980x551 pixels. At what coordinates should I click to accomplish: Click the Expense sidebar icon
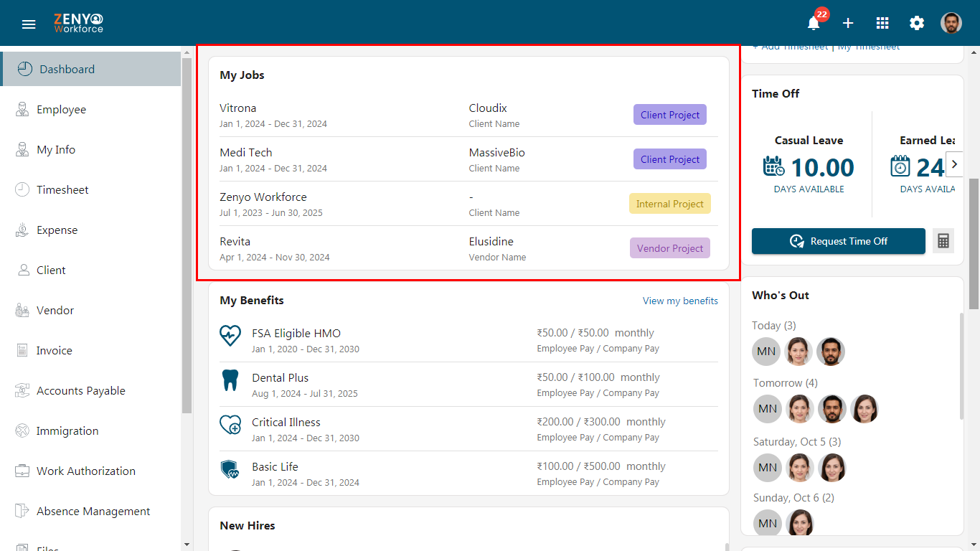click(x=22, y=230)
